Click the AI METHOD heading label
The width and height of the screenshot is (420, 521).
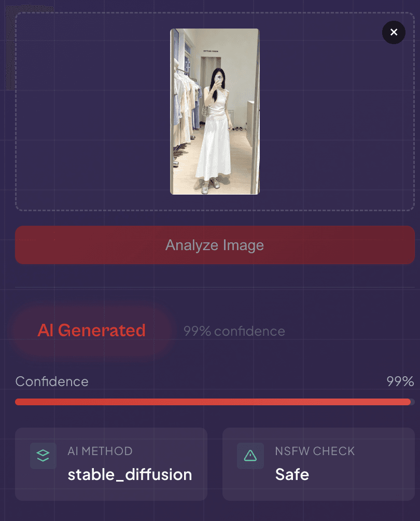pos(100,451)
